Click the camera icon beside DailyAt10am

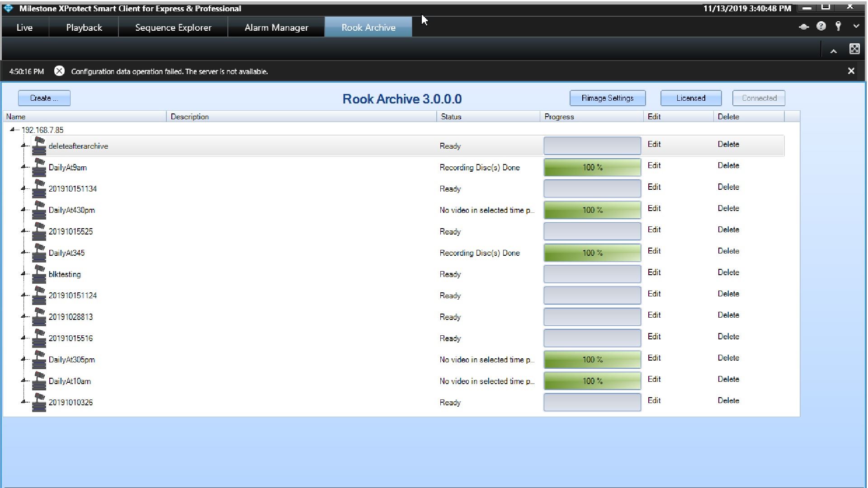click(x=39, y=380)
